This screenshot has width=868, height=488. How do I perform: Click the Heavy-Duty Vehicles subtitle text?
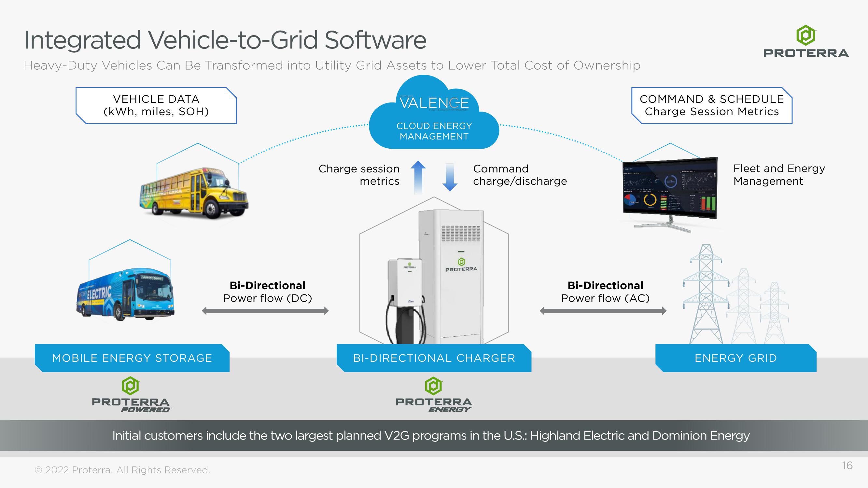332,65
